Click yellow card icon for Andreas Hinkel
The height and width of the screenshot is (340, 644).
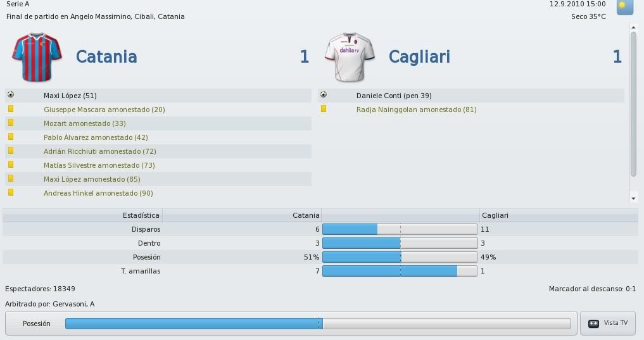(x=11, y=192)
